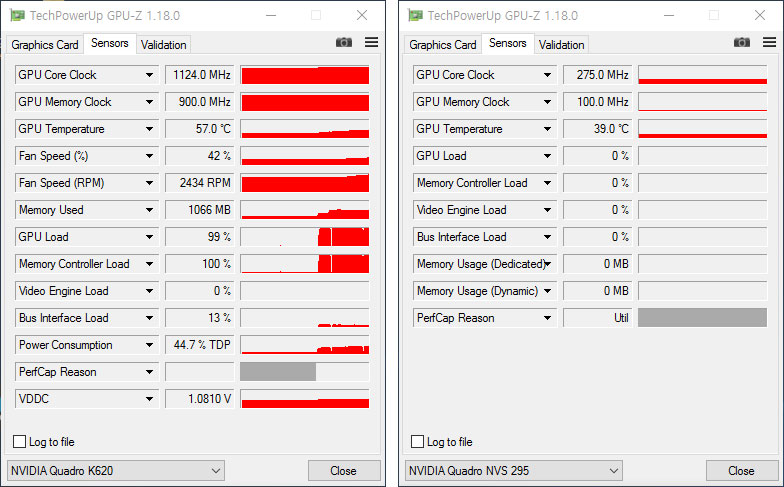Switch to Graphics Card tab in K620 window
This screenshot has height=487, width=784.
pos(44,45)
